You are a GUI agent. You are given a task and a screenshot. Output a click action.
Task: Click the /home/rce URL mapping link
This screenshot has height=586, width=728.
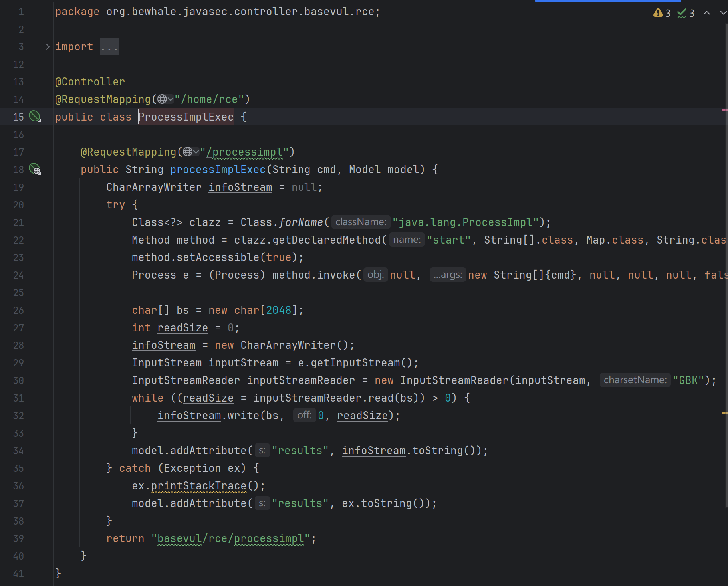point(209,99)
